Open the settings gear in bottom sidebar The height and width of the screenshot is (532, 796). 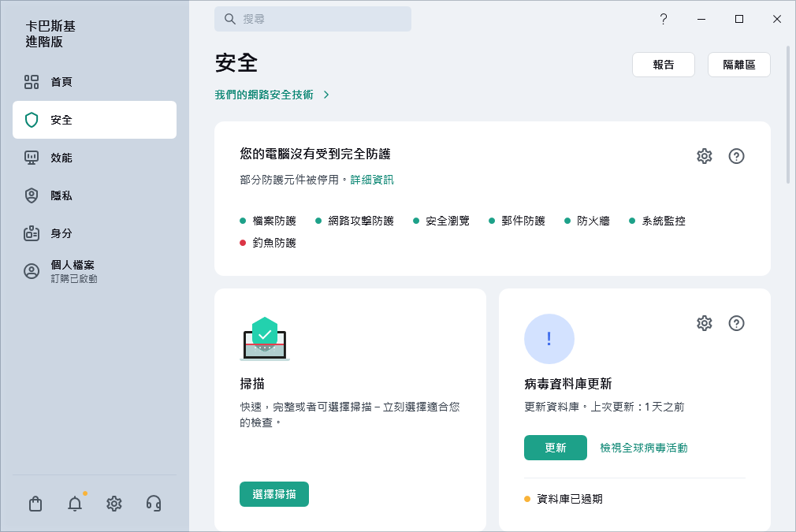(113, 504)
